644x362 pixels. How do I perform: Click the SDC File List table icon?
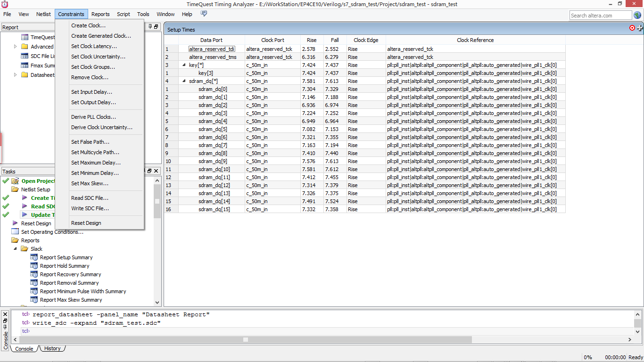click(x=25, y=56)
